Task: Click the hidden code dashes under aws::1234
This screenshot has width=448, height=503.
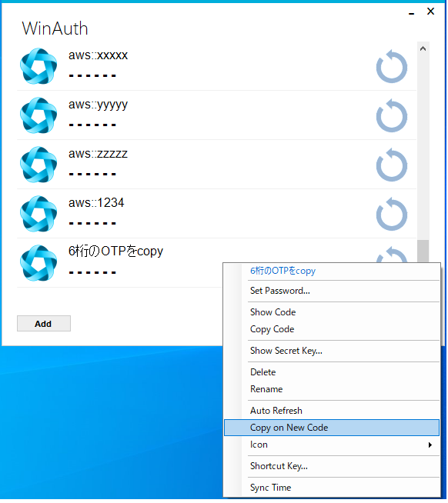Action: [92, 224]
